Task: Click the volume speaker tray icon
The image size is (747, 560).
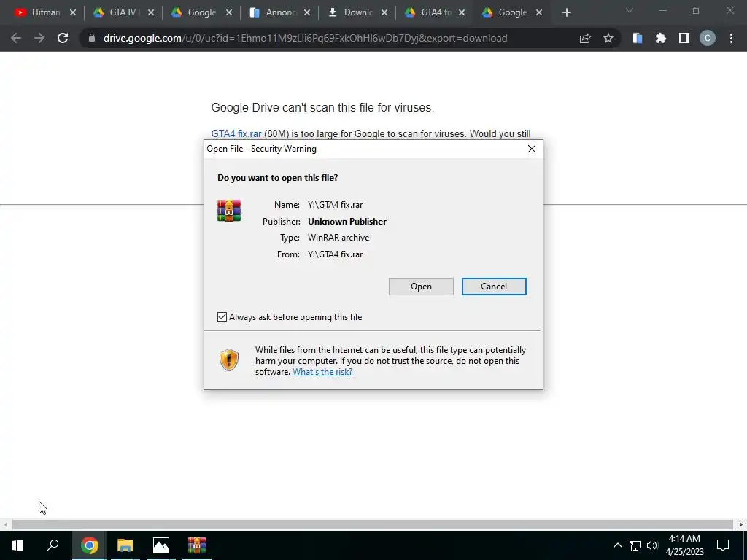Action: click(652, 545)
